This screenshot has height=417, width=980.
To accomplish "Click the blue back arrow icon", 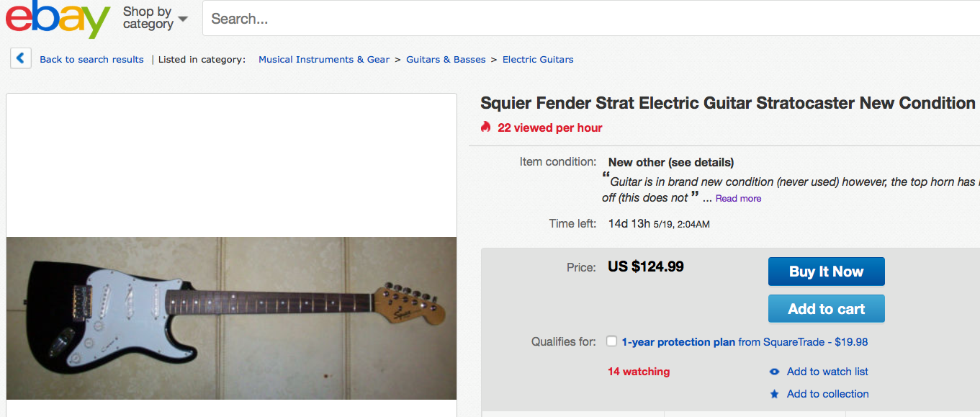I will (x=20, y=58).
